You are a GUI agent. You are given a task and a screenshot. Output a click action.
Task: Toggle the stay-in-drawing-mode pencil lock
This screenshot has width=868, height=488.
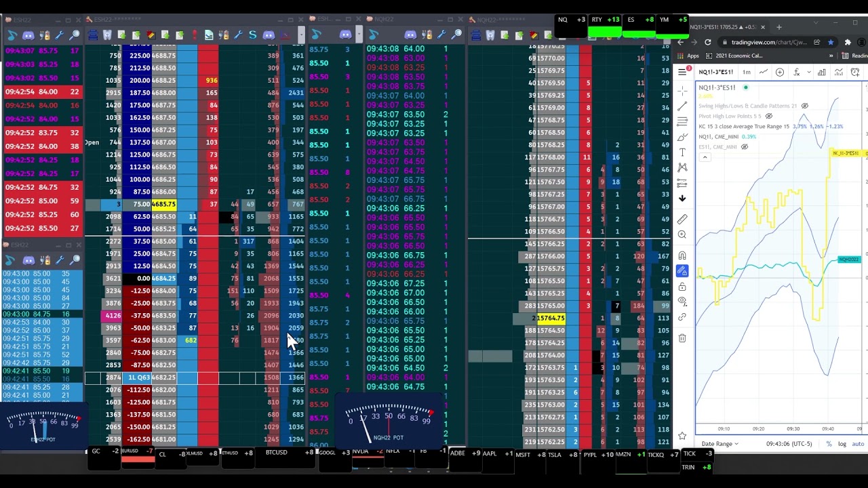click(x=682, y=271)
